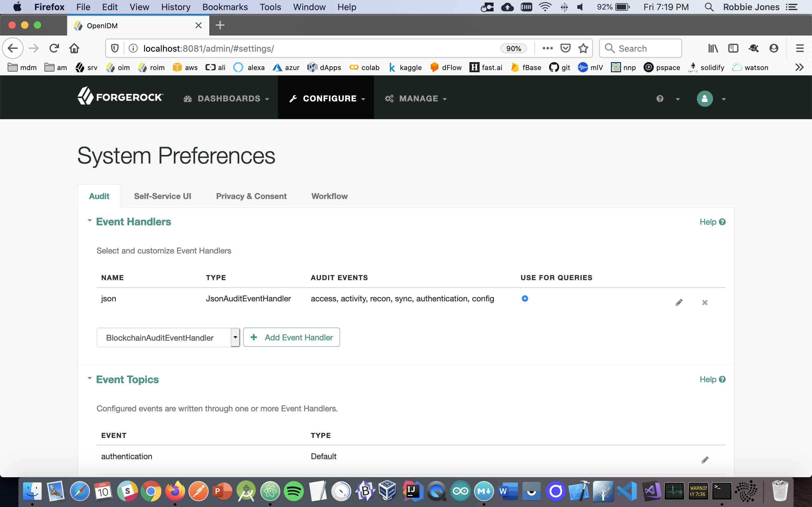Switch to Privacy & Consent tab

click(x=251, y=196)
